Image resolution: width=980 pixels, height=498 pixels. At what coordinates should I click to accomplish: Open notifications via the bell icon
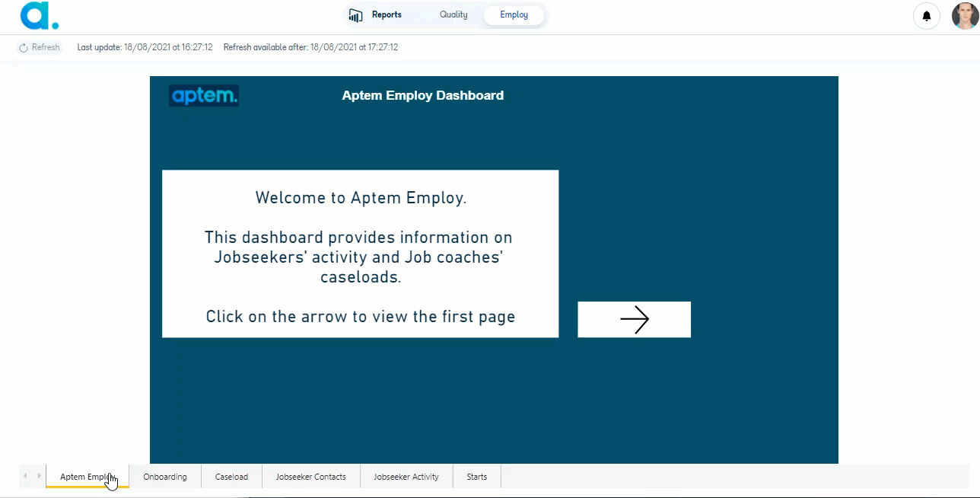coord(926,15)
